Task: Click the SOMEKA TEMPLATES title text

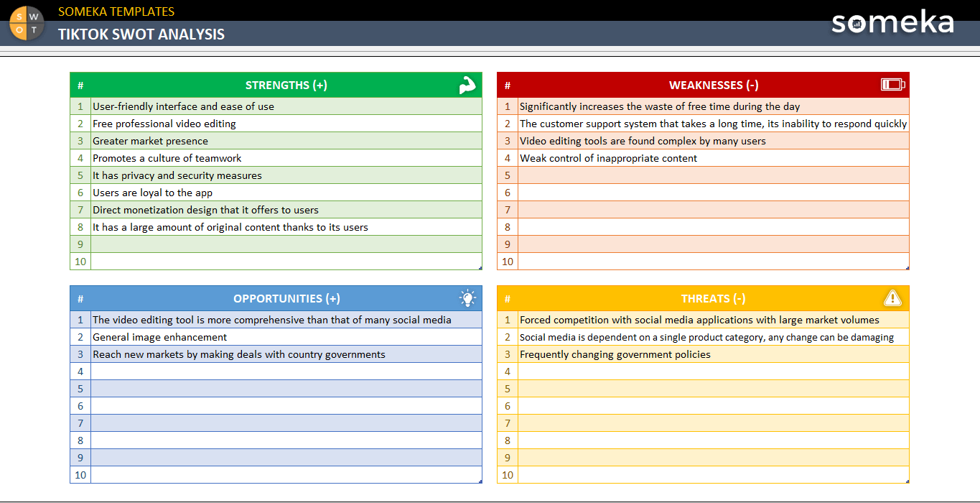Action: [116, 11]
